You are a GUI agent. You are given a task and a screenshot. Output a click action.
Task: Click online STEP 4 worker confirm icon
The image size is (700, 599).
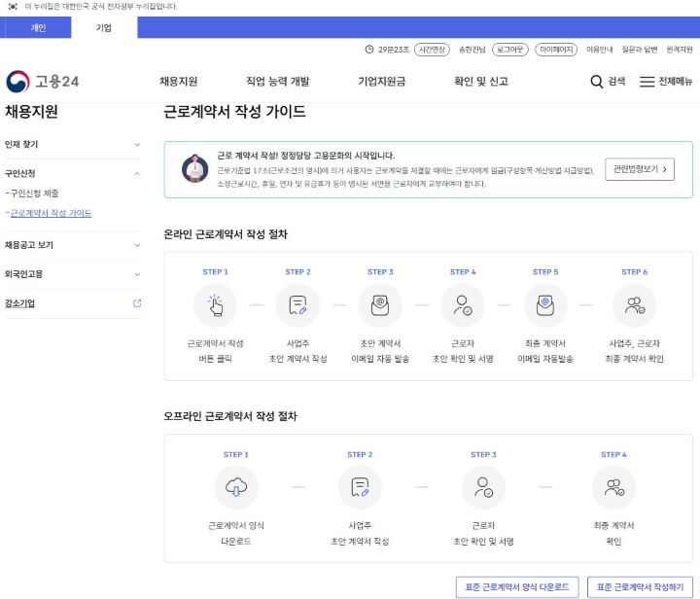(463, 305)
